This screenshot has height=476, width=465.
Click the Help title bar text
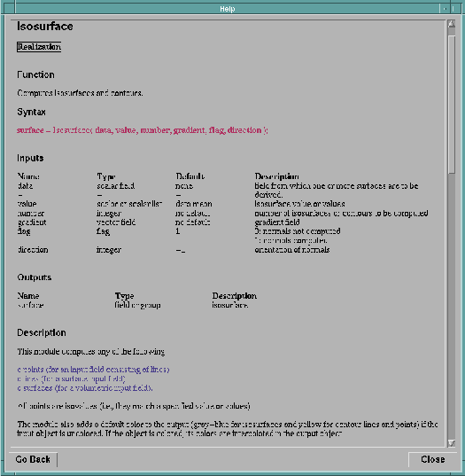pos(228,9)
